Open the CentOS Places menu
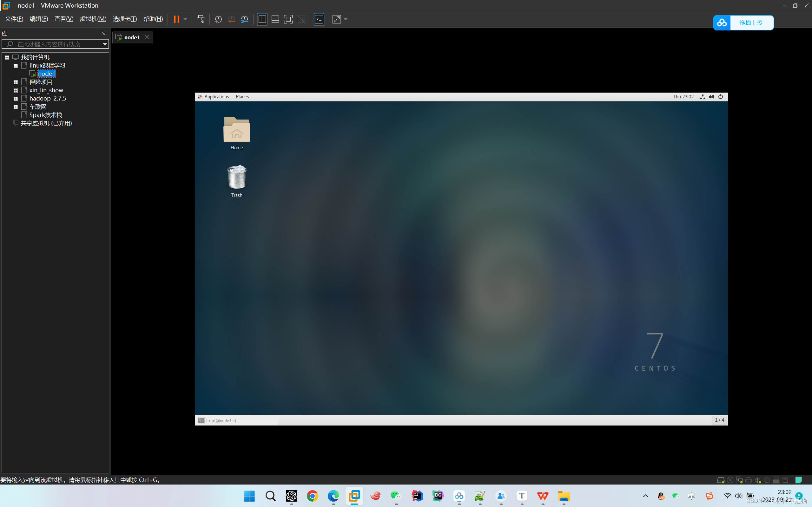 [x=242, y=97]
